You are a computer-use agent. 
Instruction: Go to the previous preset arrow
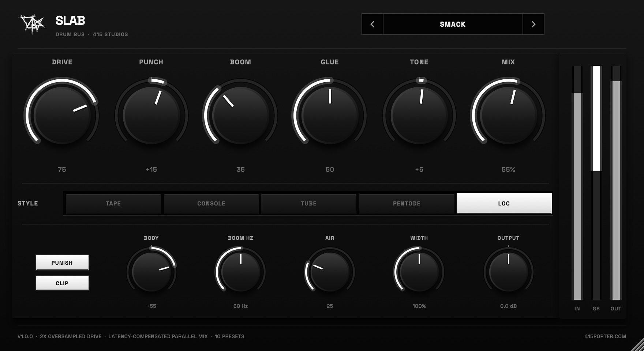(x=372, y=24)
